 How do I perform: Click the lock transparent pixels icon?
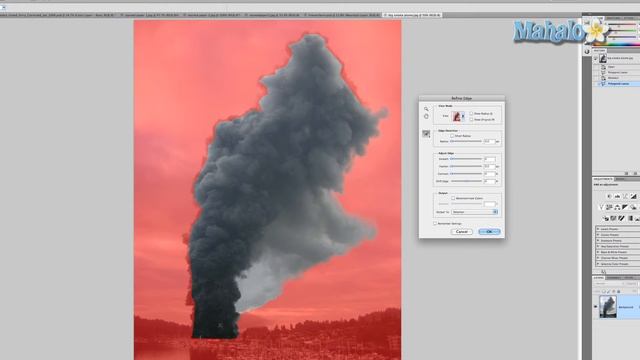604,291
